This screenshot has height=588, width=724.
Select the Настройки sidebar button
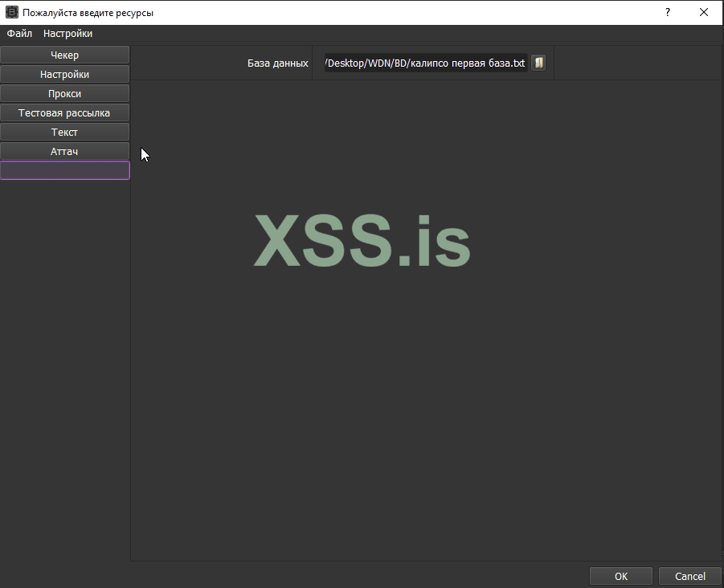tap(64, 75)
